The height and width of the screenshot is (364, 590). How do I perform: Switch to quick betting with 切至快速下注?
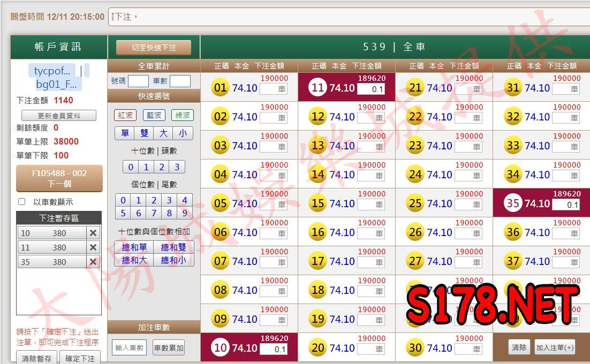(154, 48)
